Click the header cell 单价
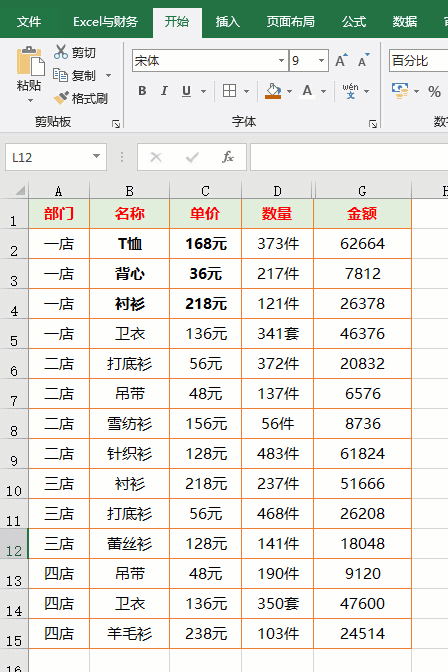The image size is (448, 672). (x=205, y=213)
